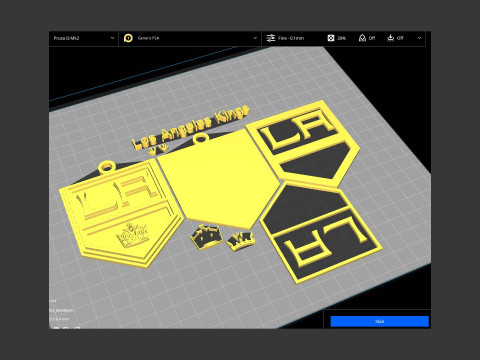
Task: Click the blue Slice button
Action: tap(379, 321)
